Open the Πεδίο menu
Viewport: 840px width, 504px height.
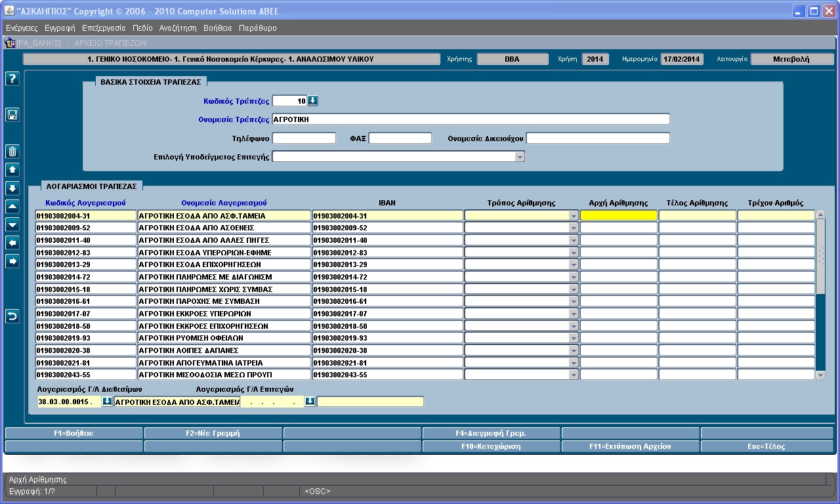tap(142, 28)
